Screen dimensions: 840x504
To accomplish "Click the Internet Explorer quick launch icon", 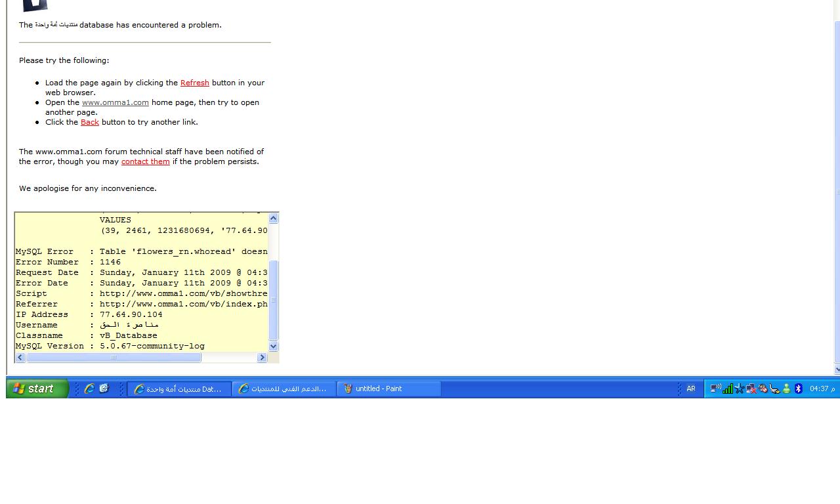I will coord(89,388).
